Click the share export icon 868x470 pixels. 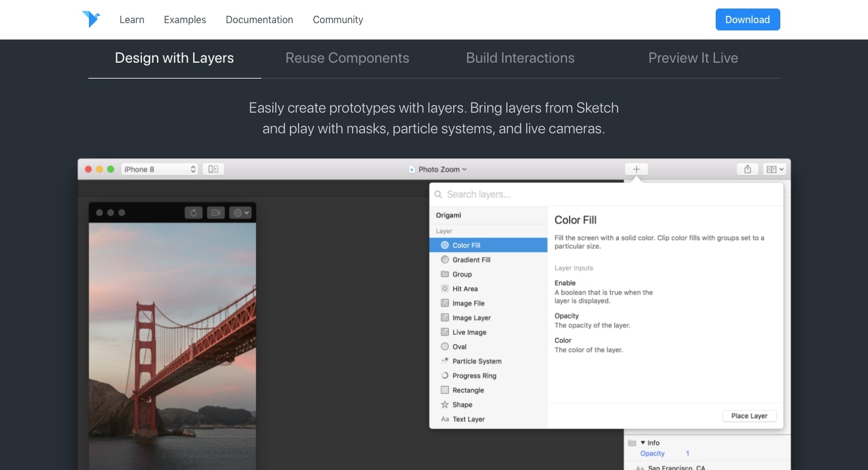point(747,169)
